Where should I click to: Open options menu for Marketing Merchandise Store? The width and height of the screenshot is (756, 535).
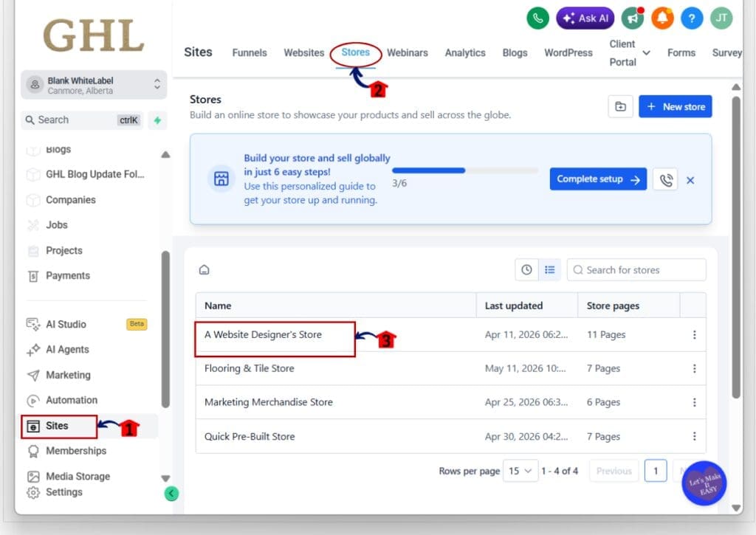point(694,402)
